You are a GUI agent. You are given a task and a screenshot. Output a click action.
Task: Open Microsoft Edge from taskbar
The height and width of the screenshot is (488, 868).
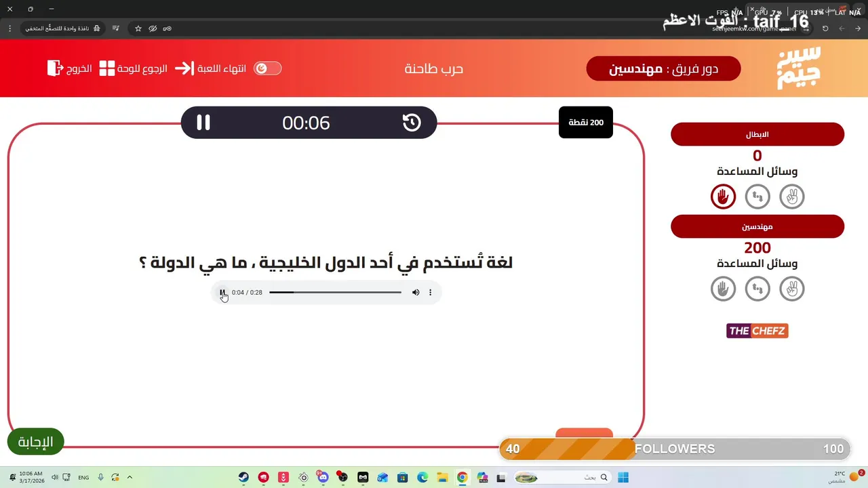coord(422,477)
